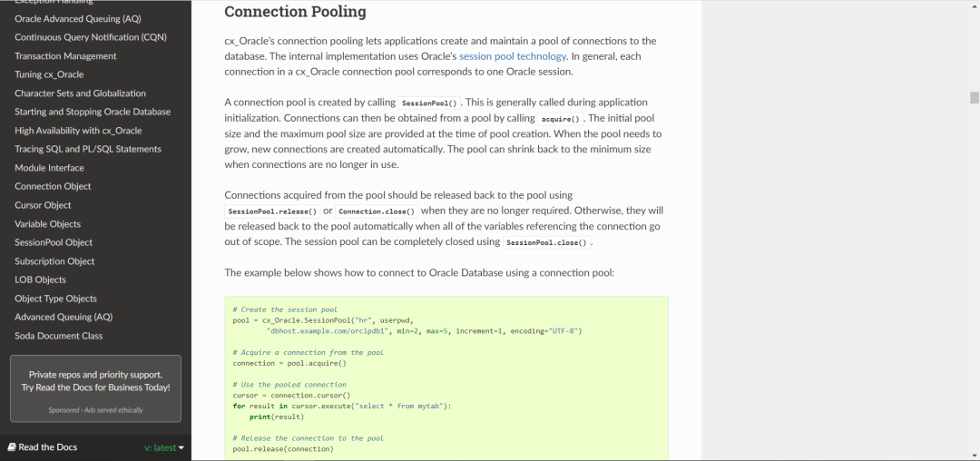Viewport: 980px width, 461px height.
Task: Open the Connection Object sidebar page
Action: [x=53, y=186]
